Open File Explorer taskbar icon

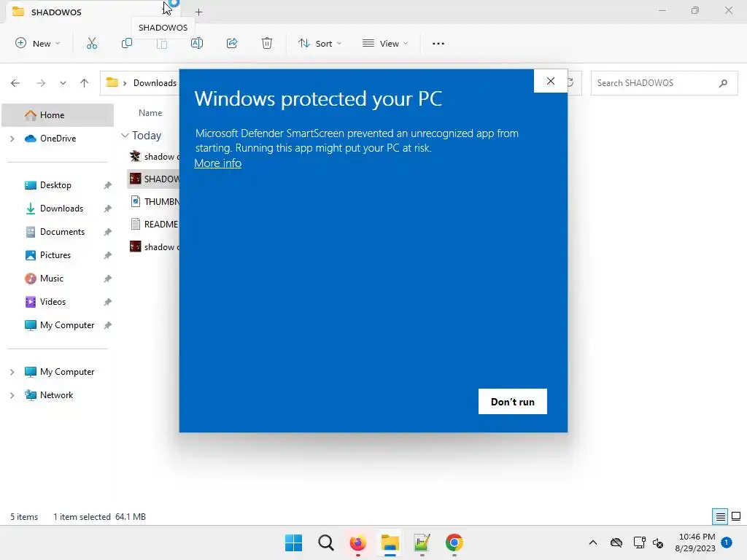point(390,542)
